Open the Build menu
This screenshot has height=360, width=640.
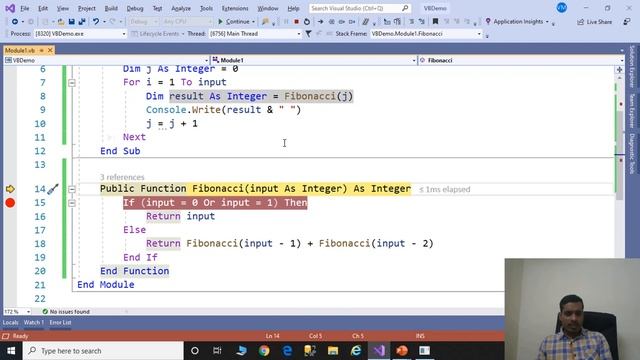point(111,8)
